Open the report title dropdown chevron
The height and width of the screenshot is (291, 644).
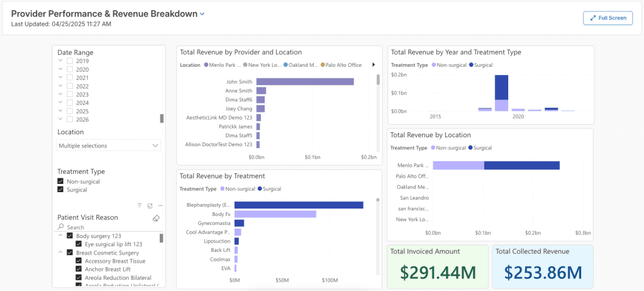point(202,14)
